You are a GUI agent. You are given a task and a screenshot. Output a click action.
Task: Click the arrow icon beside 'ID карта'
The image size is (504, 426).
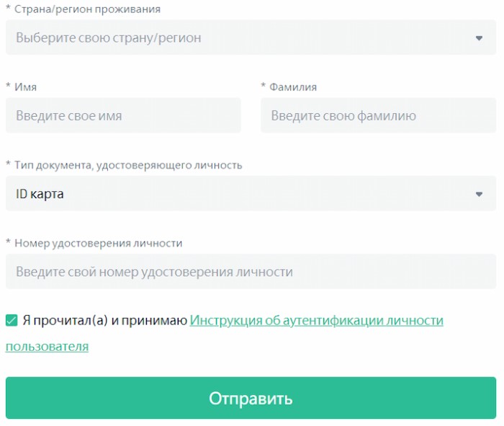479,195
